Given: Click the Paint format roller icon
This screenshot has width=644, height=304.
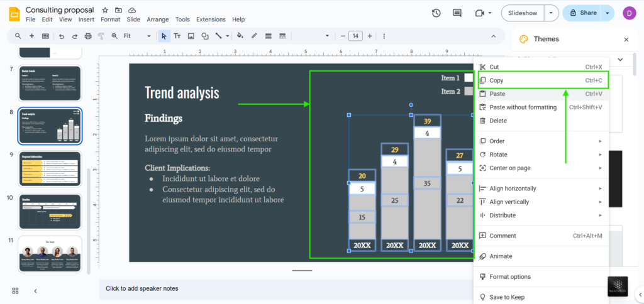Looking at the screenshot, I should pyautogui.click(x=101, y=36).
